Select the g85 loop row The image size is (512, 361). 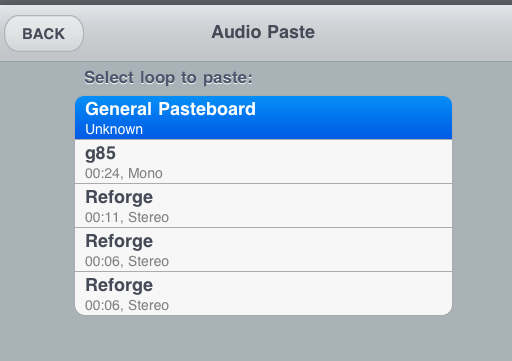point(263,161)
